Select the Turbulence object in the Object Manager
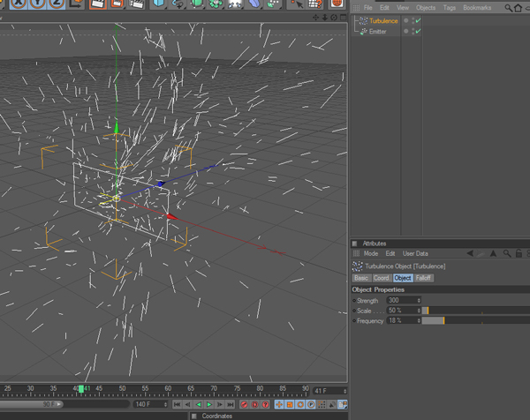The image size is (530, 420). point(383,21)
